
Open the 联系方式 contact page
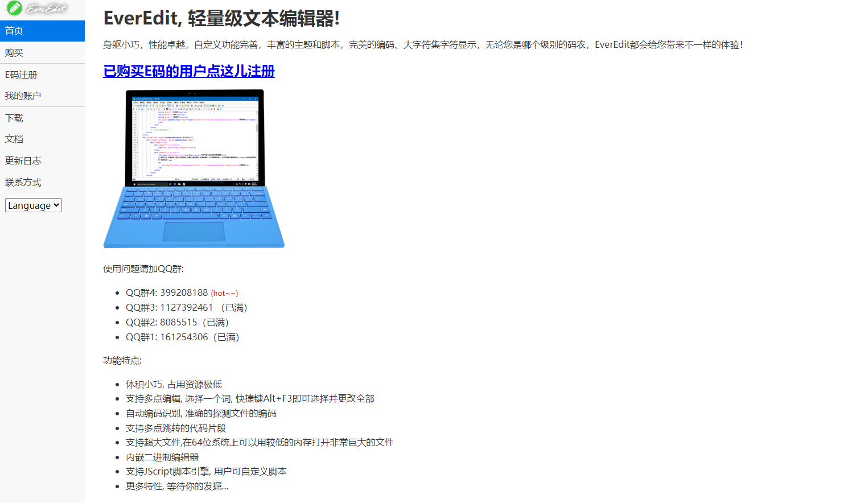click(x=23, y=182)
